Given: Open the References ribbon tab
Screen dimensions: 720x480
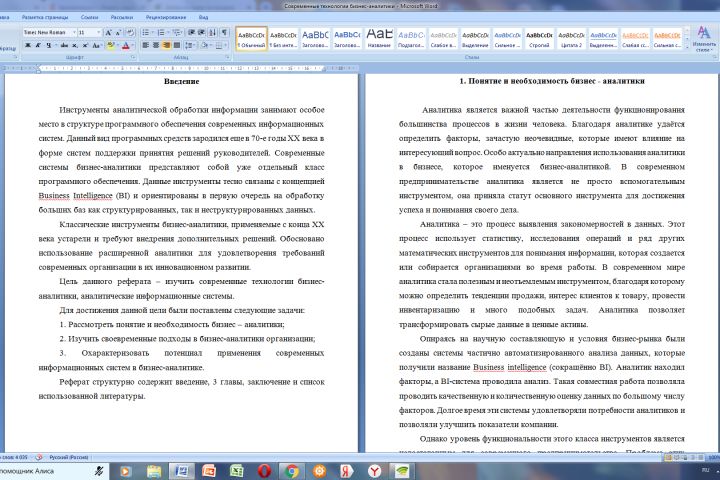Looking at the screenshot, I should pyautogui.click(x=90, y=17).
